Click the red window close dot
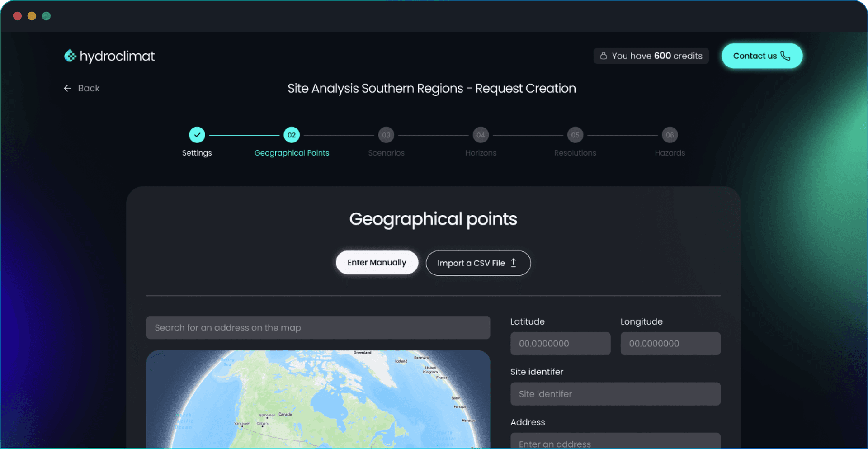 click(x=18, y=16)
